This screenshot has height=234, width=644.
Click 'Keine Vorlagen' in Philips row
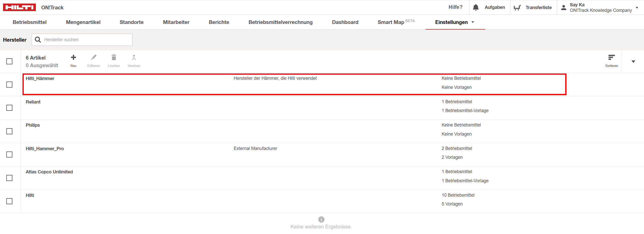pyautogui.click(x=456, y=134)
